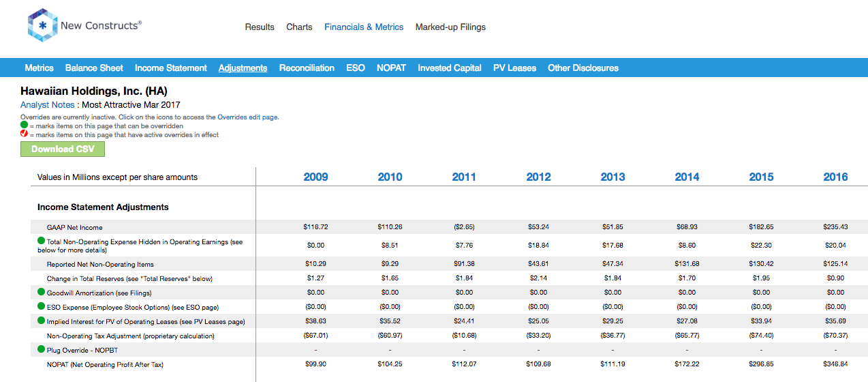Open the Other Disclosures tab
Viewport: 868px width, 382px height.
583,68
